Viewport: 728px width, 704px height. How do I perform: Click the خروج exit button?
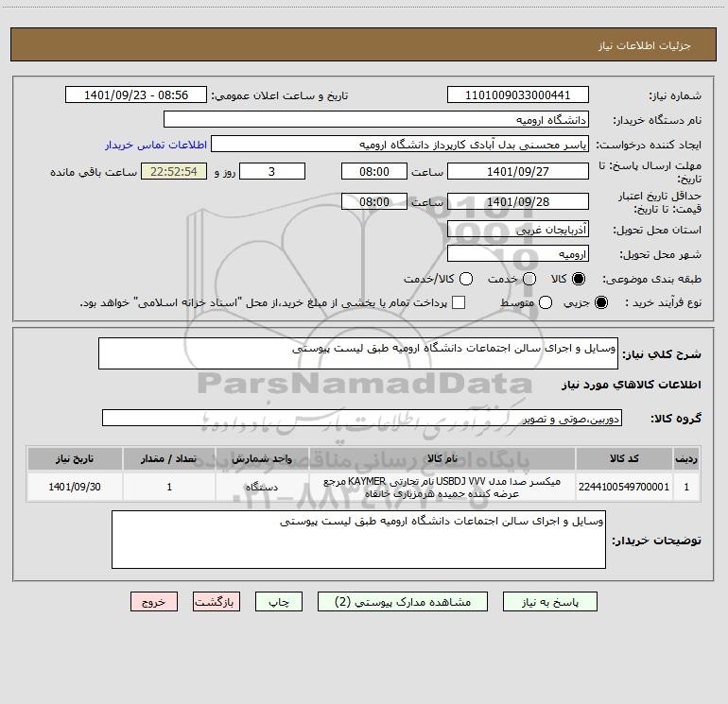(x=154, y=602)
